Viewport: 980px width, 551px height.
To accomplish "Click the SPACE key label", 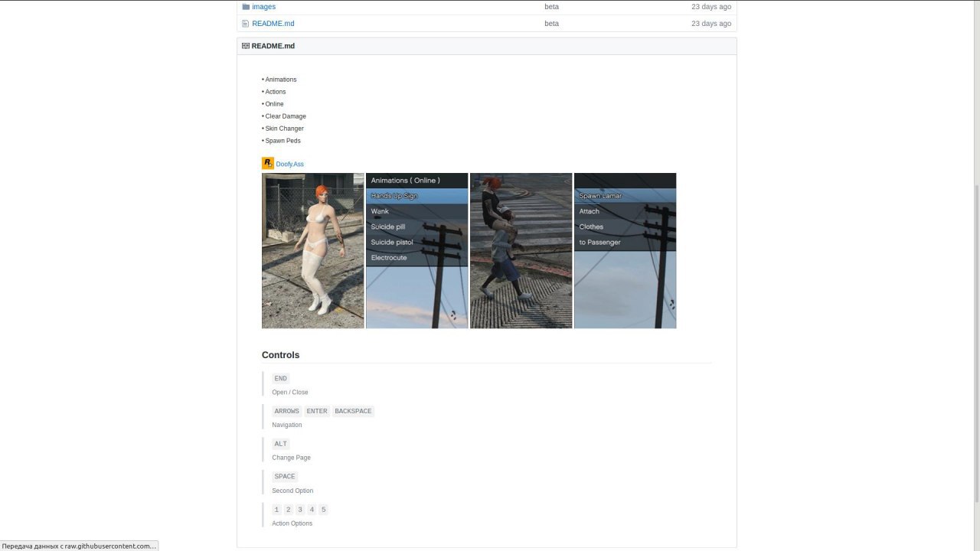I will (x=285, y=477).
